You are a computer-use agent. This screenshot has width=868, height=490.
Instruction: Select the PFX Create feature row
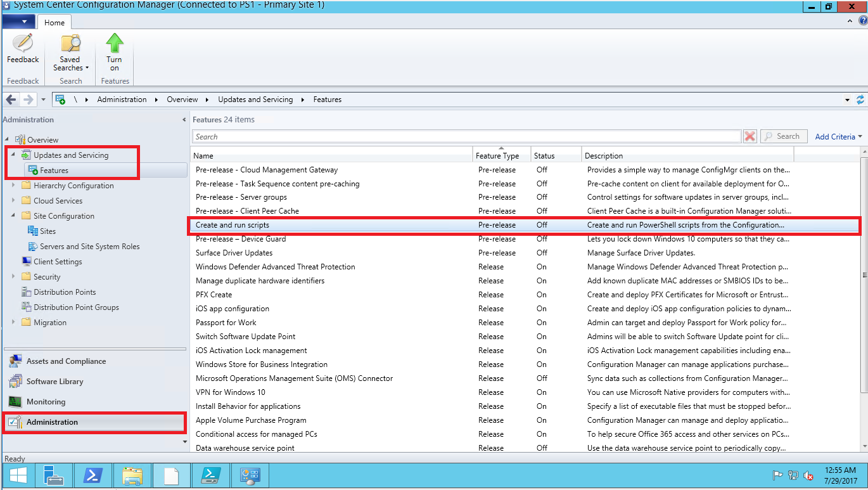pyautogui.click(x=525, y=295)
